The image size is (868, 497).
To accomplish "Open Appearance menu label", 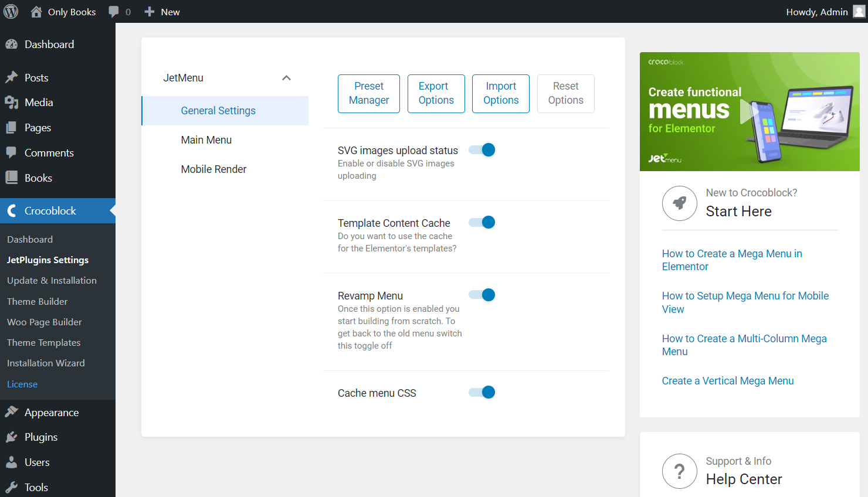I will [52, 413].
